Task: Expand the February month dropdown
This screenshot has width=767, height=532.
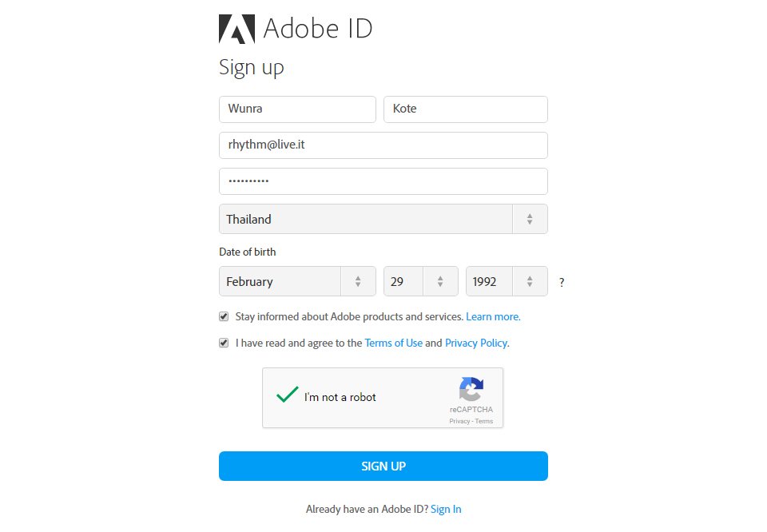Action: pos(296,281)
